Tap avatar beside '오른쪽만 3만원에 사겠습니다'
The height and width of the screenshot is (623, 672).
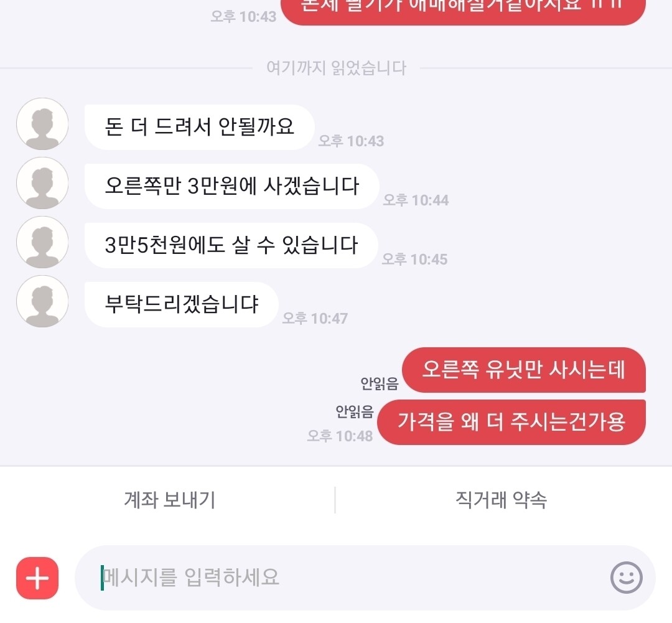42,183
